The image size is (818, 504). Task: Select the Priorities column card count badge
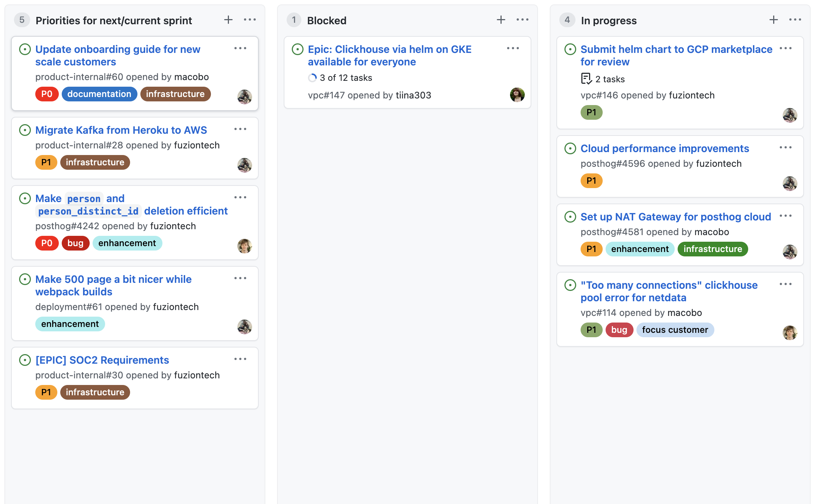click(x=22, y=20)
